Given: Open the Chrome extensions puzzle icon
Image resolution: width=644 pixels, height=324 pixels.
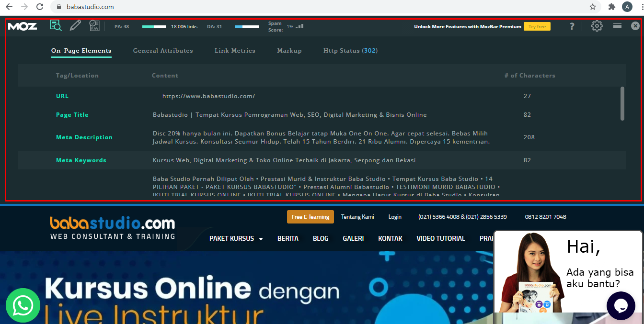Looking at the screenshot, I should pos(612,7).
